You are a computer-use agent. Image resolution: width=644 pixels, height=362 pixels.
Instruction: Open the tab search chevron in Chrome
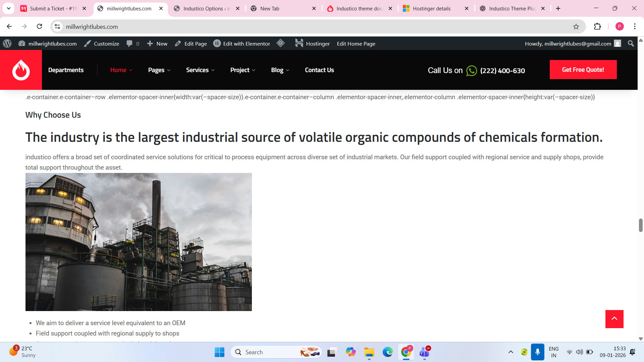click(9, 8)
